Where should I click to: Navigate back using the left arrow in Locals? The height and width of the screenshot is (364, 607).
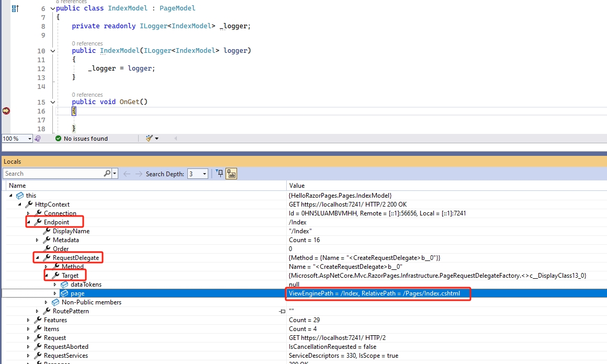126,173
